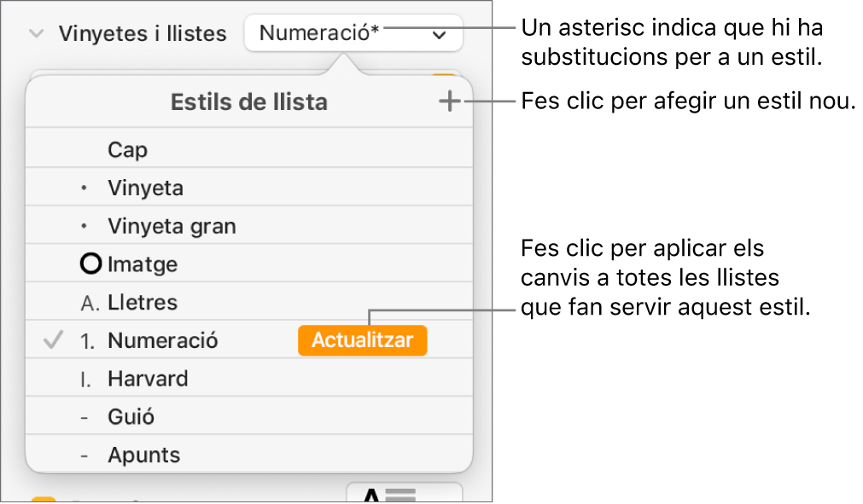Choose the Vinyeta gran list style
The height and width of the screenshot is (504, 863).
(249, 225)
